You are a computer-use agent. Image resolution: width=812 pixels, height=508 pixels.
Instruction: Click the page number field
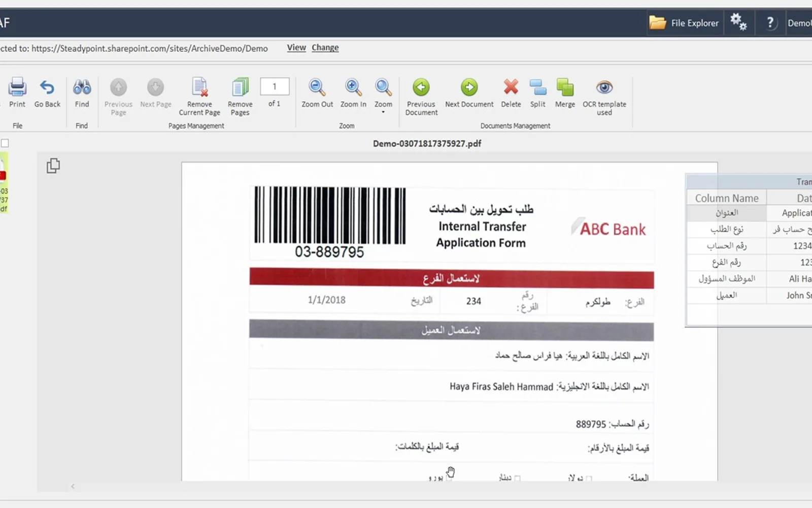pyautogui.click(x=275, y=86)
